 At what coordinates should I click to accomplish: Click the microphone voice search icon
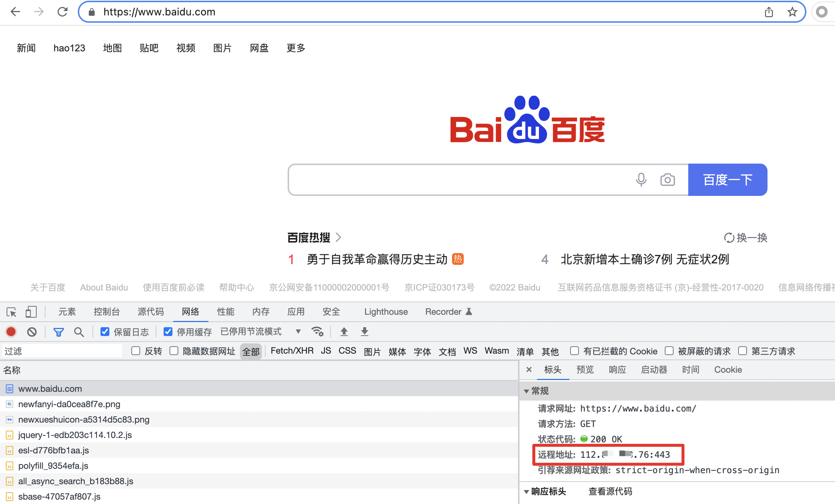click(x=641, y=180)
